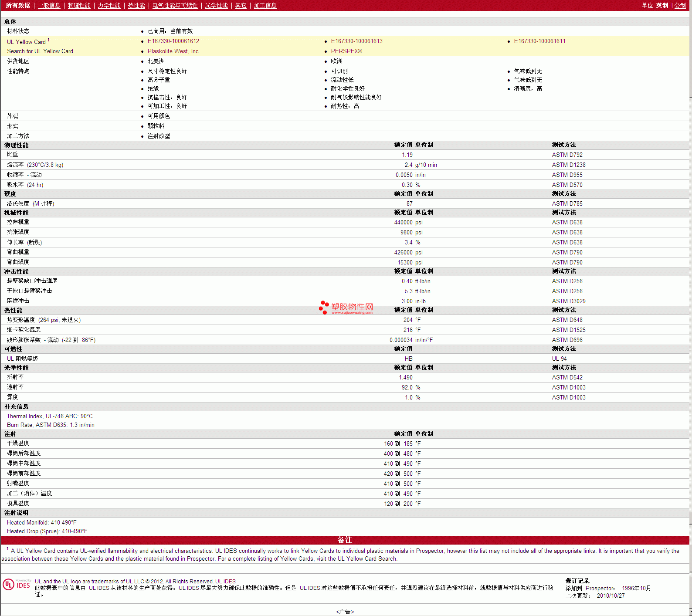Open yellow card E167330-100061613 link
This screenshot has width=692, height=616.
[356, 41]
